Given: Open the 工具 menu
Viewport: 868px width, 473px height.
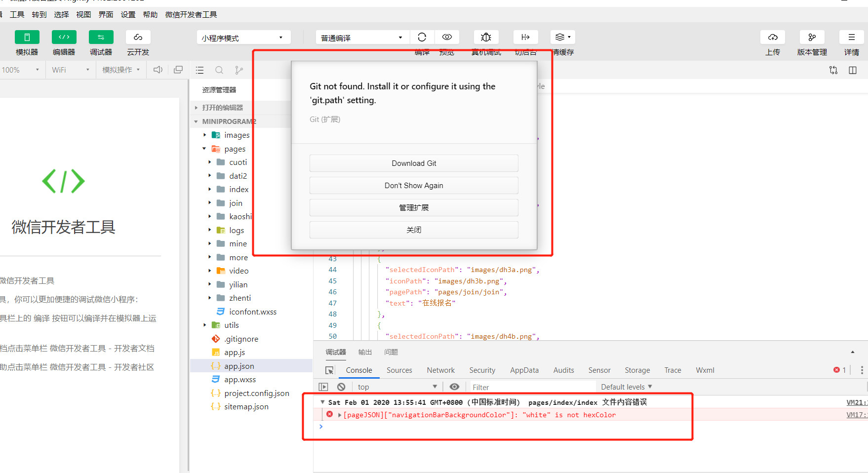Looking at the screenshot, I should tap(17, 15).
